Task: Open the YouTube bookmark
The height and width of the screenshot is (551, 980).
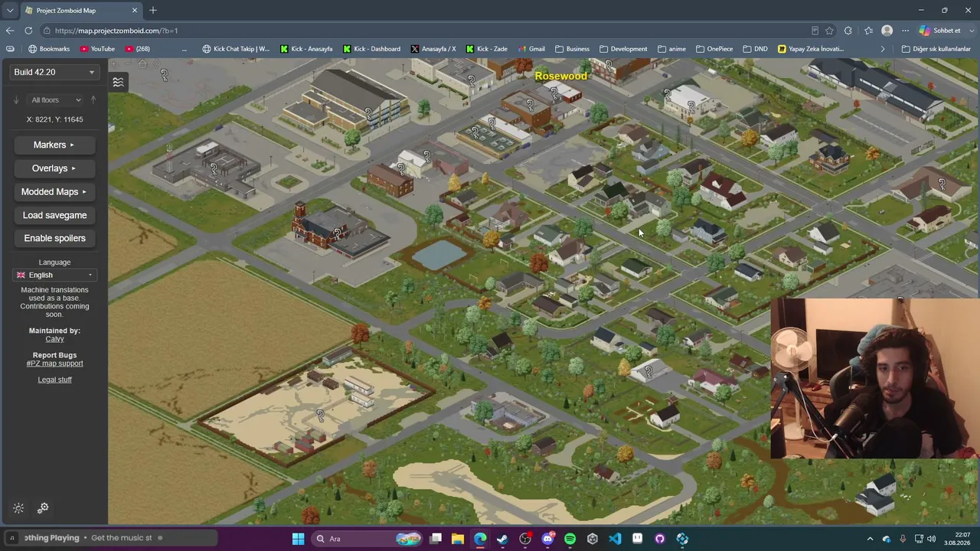Action: point(96,49)
